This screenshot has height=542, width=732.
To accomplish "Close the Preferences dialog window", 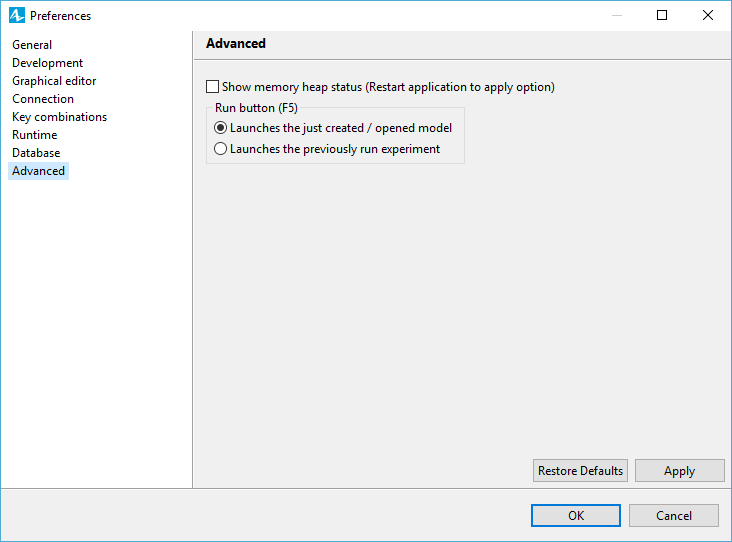I will [708, 15].
